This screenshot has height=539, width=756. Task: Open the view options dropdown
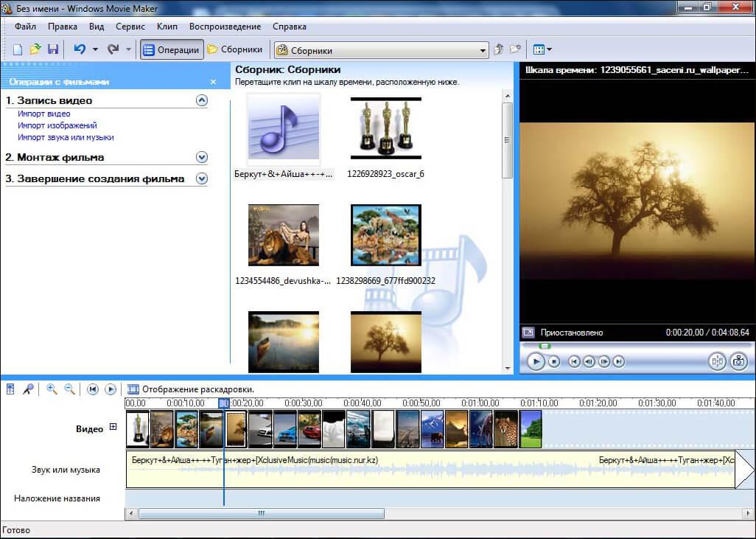(542, 49)
